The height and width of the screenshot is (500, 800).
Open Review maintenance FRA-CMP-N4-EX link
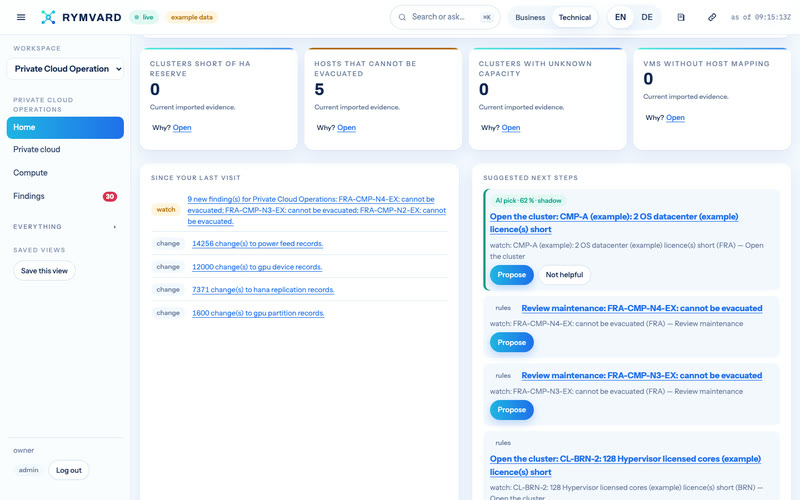642,308
